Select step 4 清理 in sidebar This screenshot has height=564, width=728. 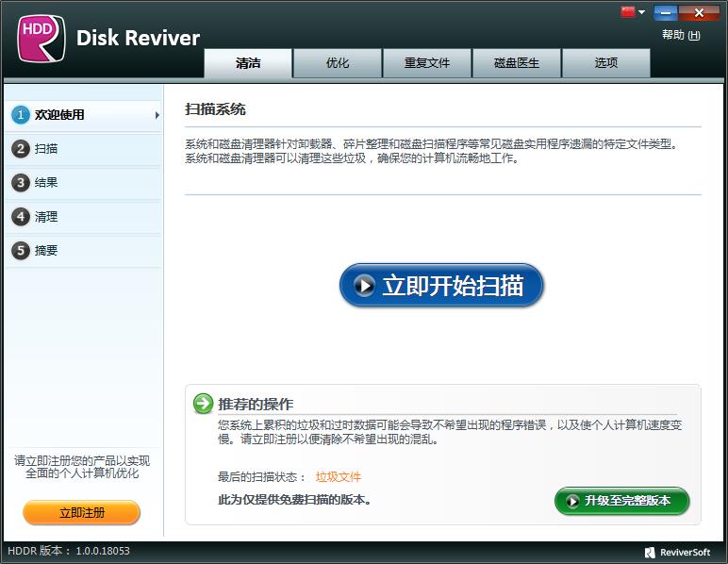(x=84, y=217)
